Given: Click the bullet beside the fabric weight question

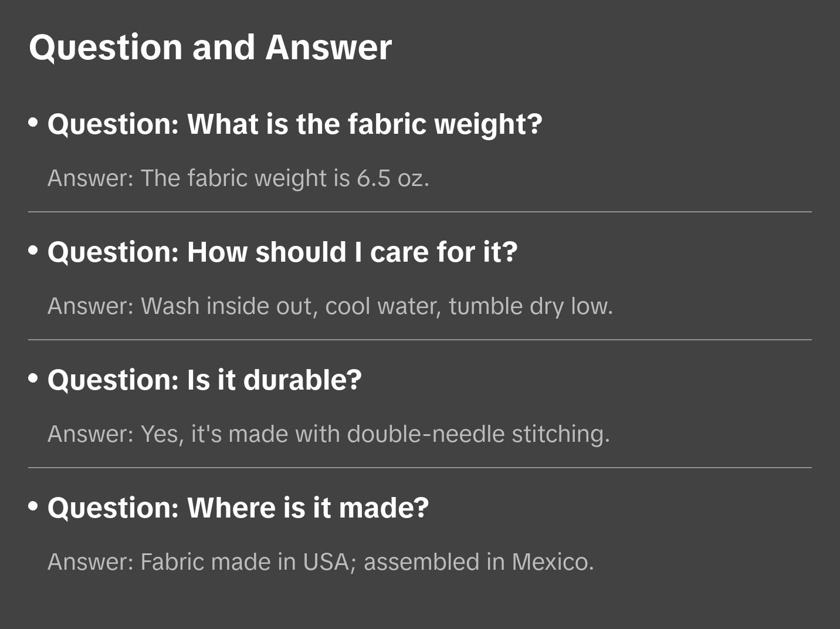Looking at the screenshot, I should pyautogui.click(x=33, y=123).
